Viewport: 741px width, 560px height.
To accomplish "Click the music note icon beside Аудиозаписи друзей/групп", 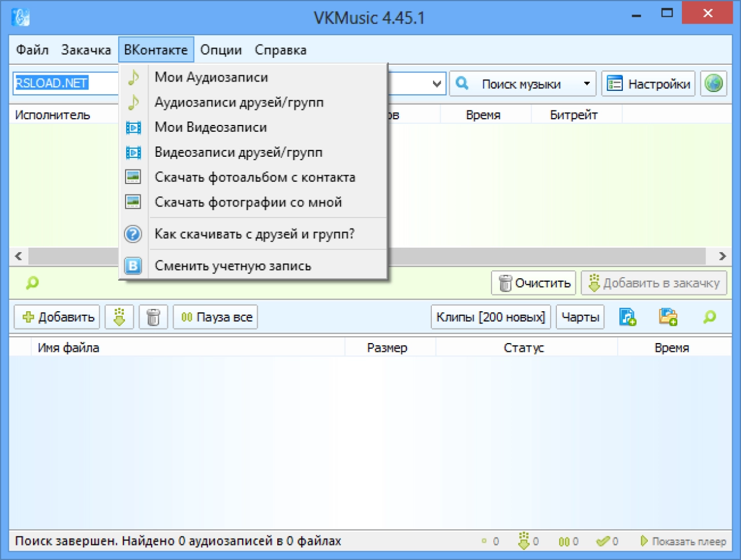I will [x=133, y=102].
